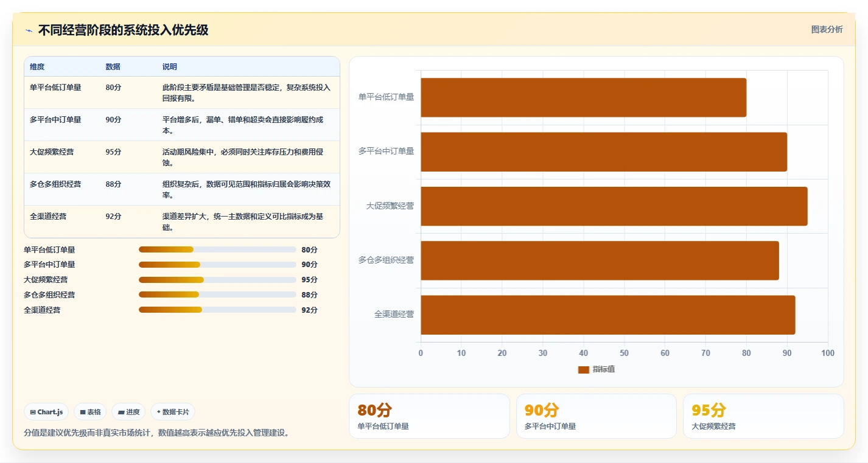Click the 指标值 legend text

pyautogui.click(x=604, y=369)
